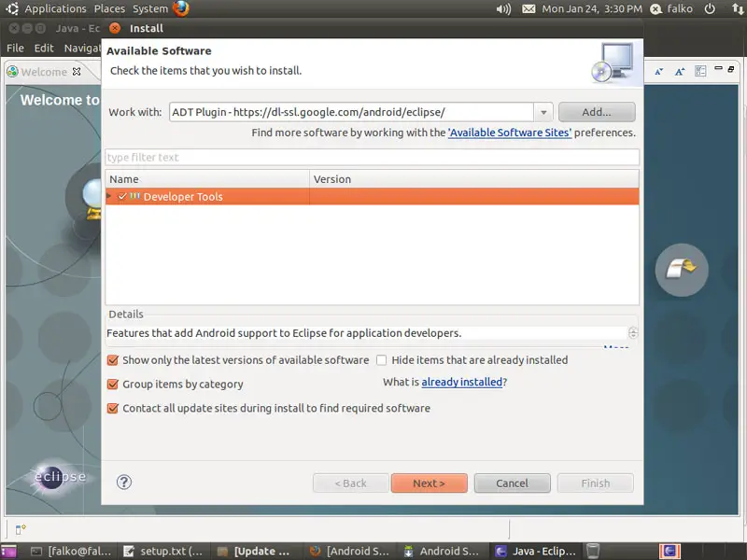Click the Cancel button
The width and height of the screenshot is (747, 560).
coord(512,483)
